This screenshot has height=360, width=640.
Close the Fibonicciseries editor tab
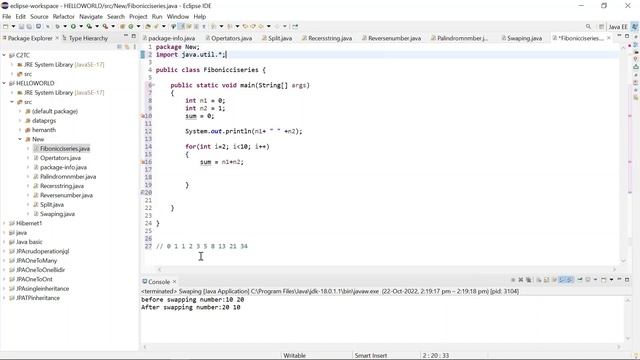[x=609, y=38]
